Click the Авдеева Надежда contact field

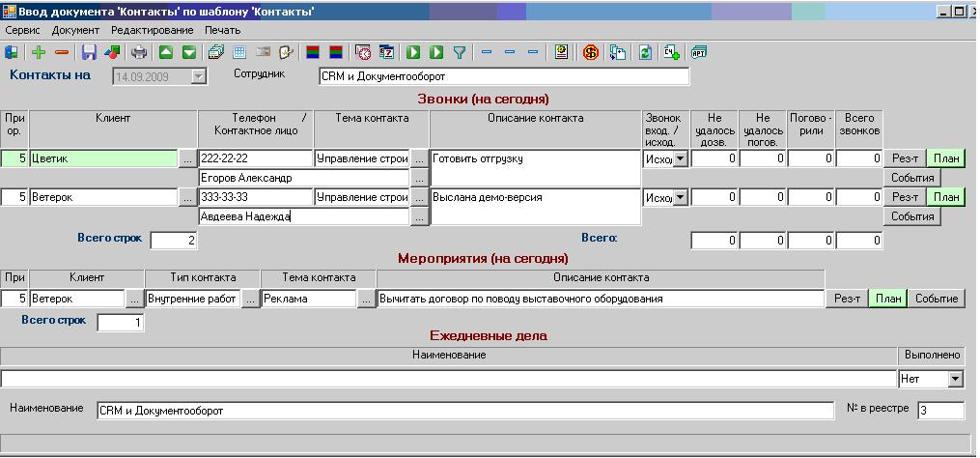(304, 217)
